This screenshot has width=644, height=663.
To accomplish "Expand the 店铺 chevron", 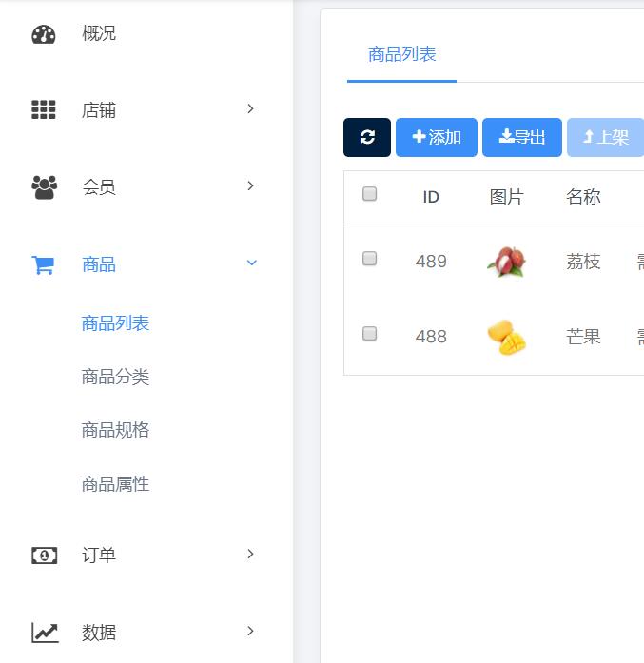I will [x=251, y=108].
